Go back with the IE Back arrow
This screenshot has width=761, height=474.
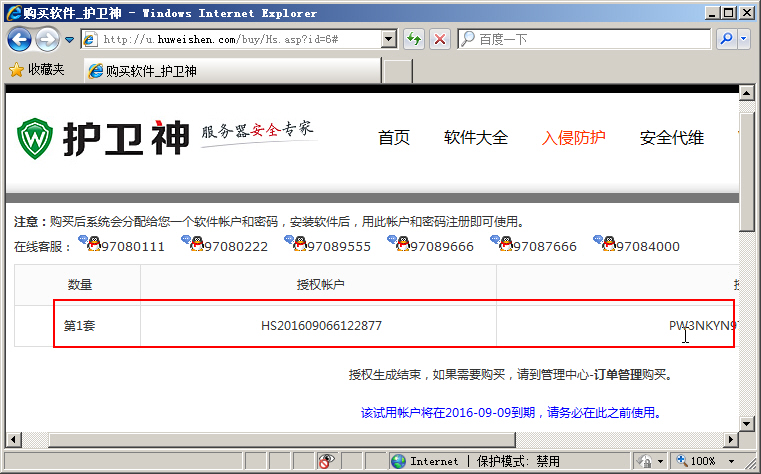(19, 39)
